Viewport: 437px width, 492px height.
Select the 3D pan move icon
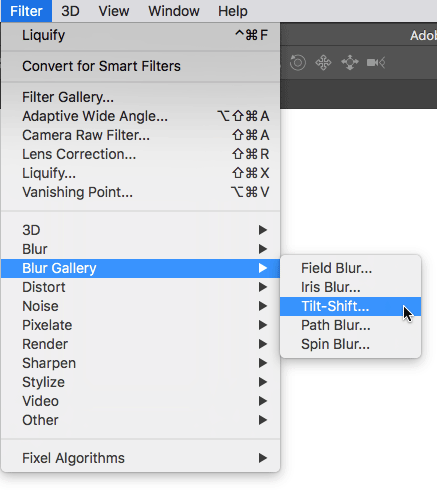coord(323,62)
